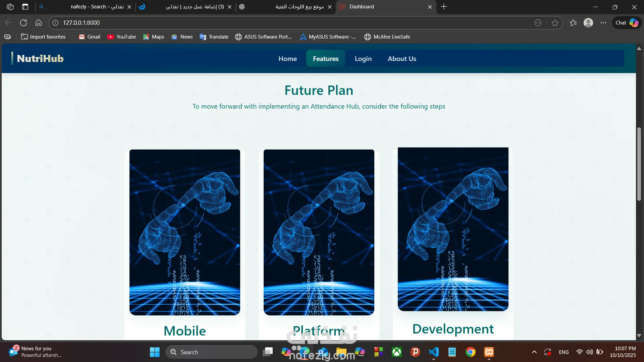Open tab actions menu icon
644x362 pixels.
coord(25,7)
